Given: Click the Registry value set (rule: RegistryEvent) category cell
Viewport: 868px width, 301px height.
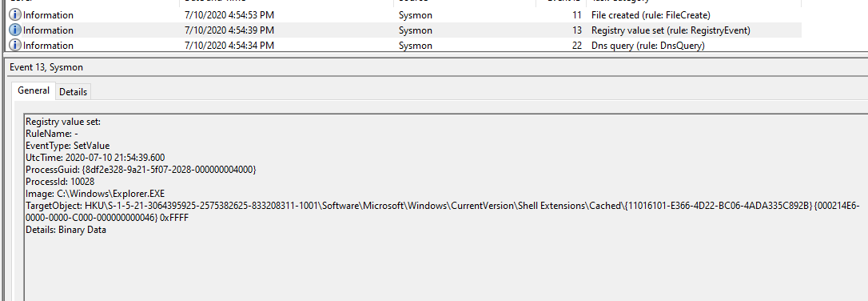Looking at the screenshot, I should 671,30.
